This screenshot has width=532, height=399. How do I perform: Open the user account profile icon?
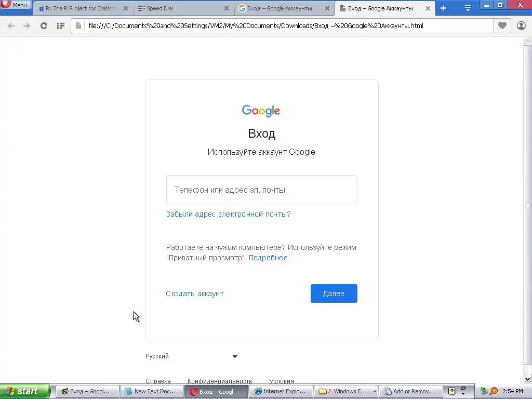tap(521, 25)
